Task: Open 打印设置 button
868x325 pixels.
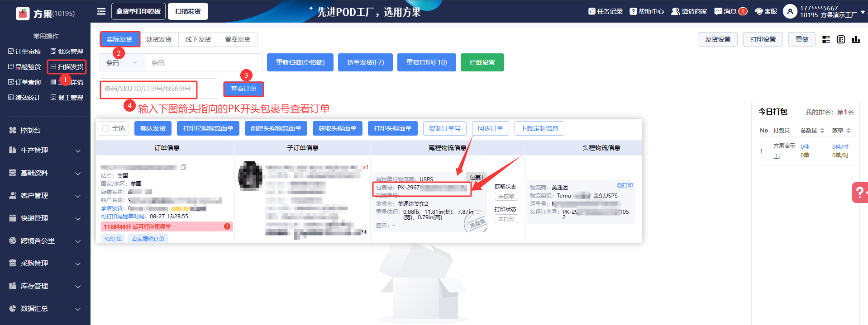Action: (763, 39)
